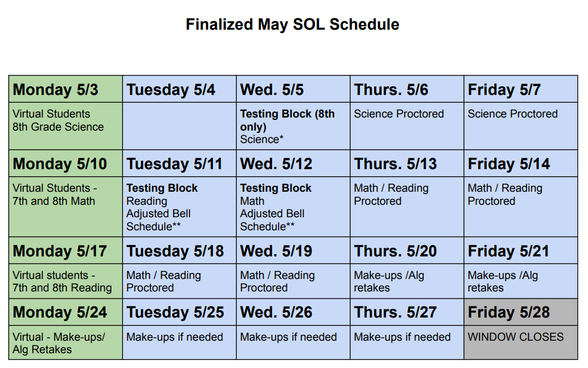Viewport: 588px width, 368px height.
Task: Select the Monday 5/3 header cell
Action: pos(65,90)
